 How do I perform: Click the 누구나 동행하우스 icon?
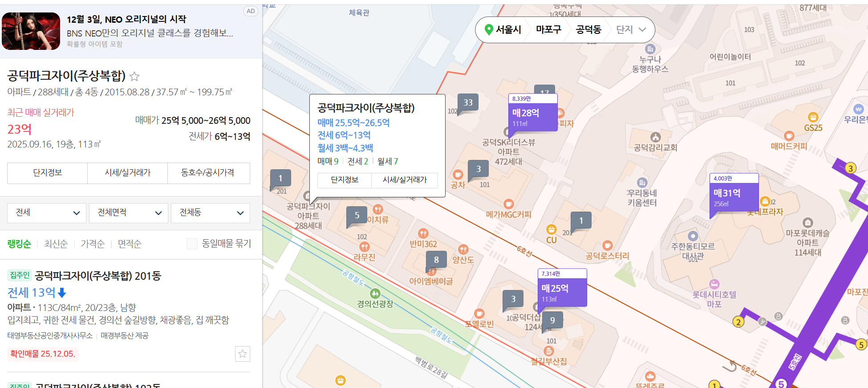pos(650,49)
